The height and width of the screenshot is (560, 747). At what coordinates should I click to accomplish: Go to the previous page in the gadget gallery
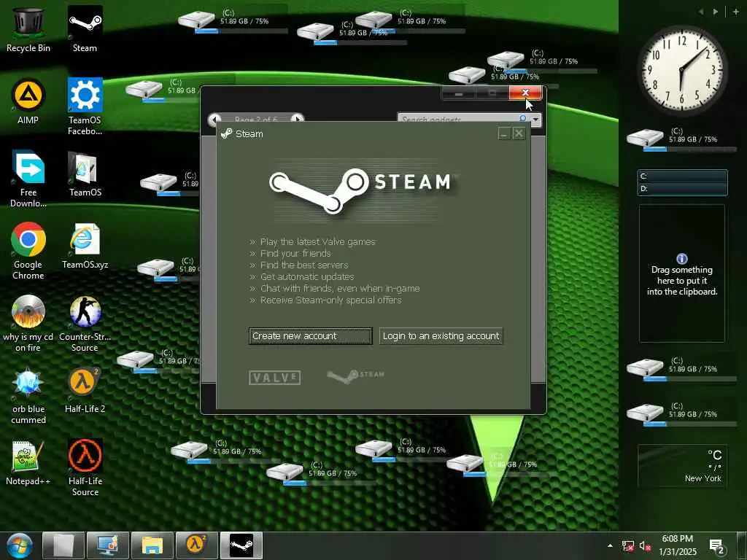point(214,119)
